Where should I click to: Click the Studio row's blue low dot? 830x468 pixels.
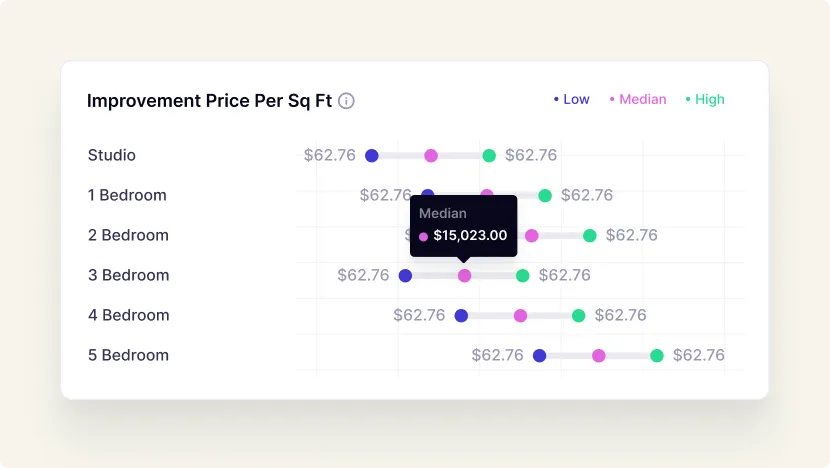pyautogui.click(x=372, y=155)
